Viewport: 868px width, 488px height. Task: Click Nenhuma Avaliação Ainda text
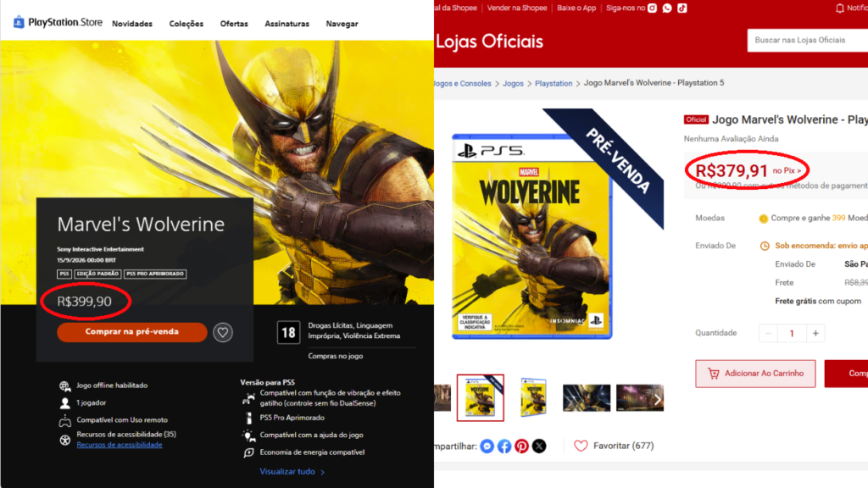click(731, 139)
